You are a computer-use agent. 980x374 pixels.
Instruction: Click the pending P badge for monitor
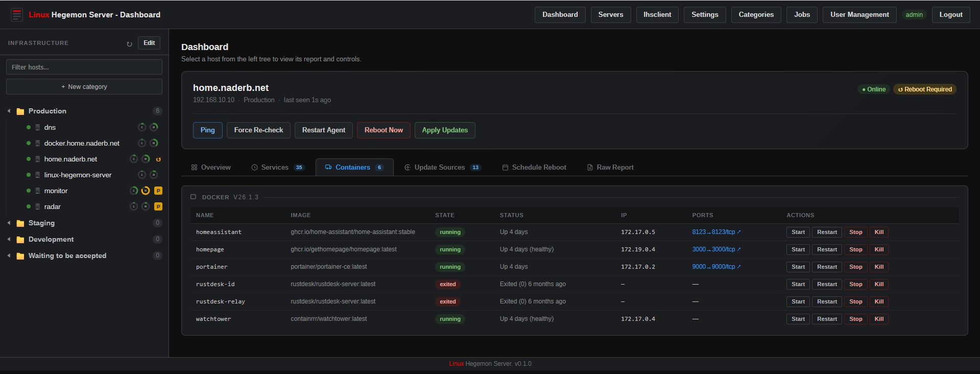point(158,191)
